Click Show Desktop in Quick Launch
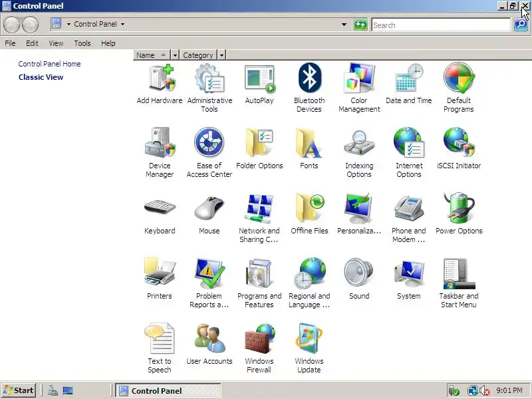Screen dimensions: 532x399 pos(68,391)
